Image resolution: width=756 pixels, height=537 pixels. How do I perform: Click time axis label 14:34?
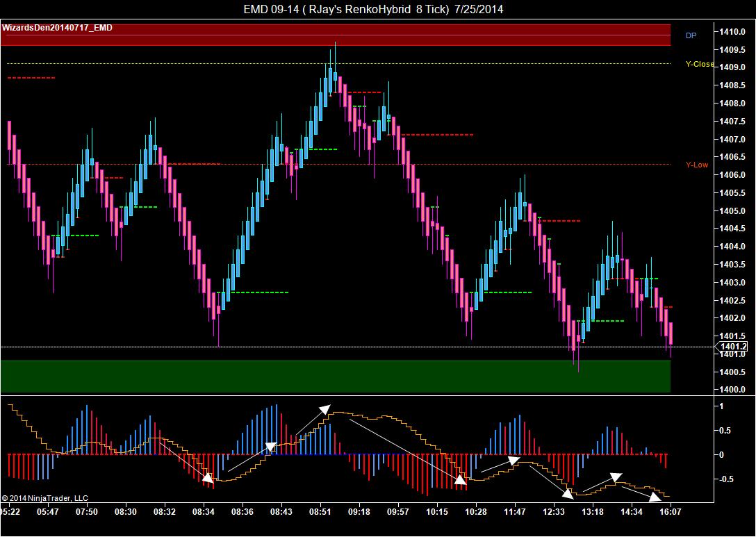[x=632, y=511]
